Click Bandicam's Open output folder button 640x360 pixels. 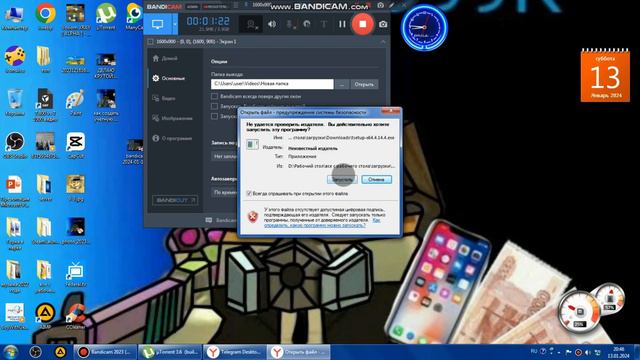[364, 84]
